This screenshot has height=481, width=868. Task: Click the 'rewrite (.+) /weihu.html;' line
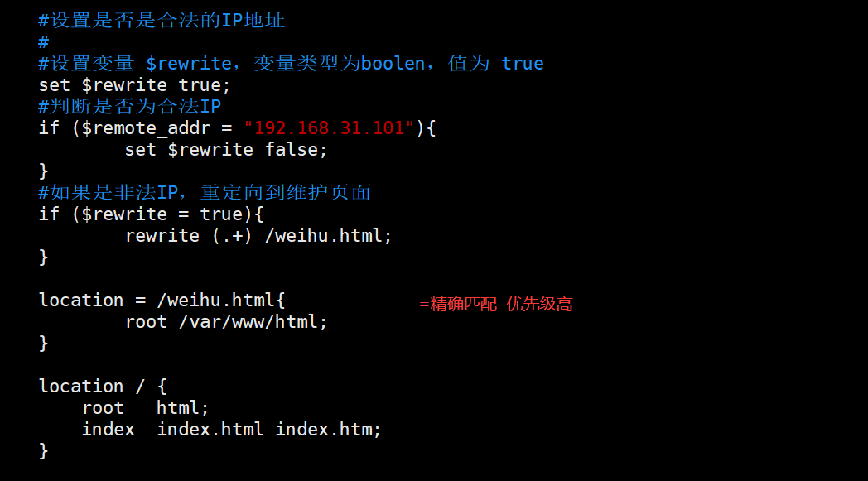[258, 236]
